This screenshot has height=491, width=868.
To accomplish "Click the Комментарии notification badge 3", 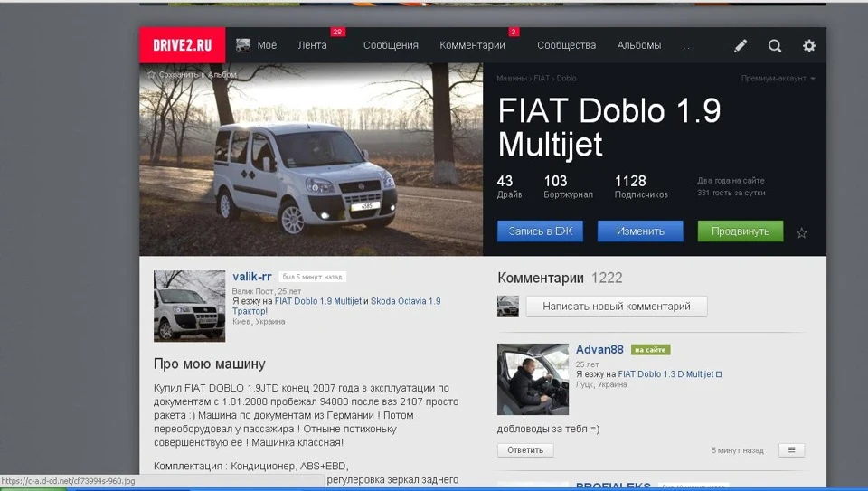I will click(514, 33).
